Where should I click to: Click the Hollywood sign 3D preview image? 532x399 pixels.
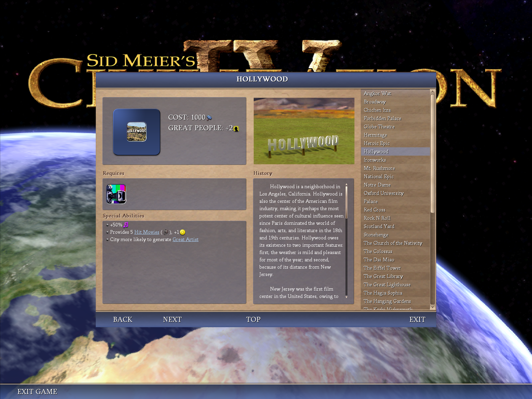tap(304, 131)
